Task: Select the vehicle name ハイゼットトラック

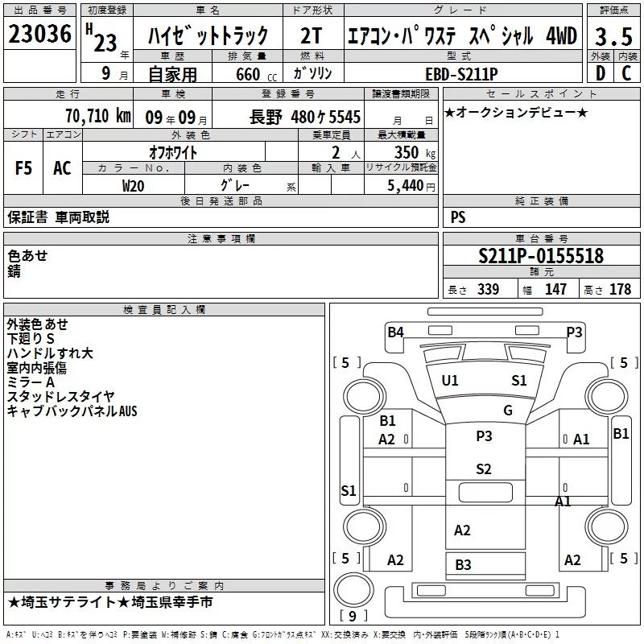Action: click(208, 35)
